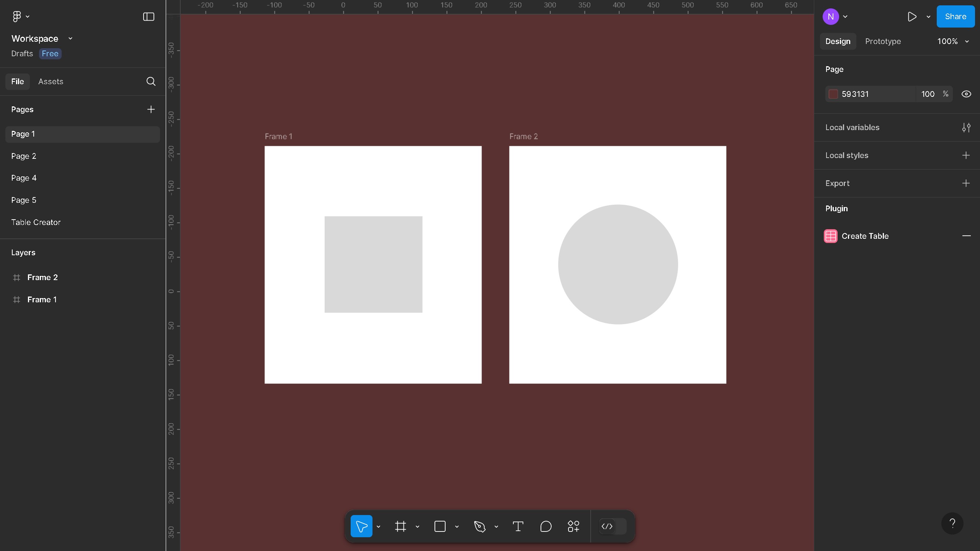Switch to the Prototype tab
Screen dimensions: 980x551
click(883, 41)
